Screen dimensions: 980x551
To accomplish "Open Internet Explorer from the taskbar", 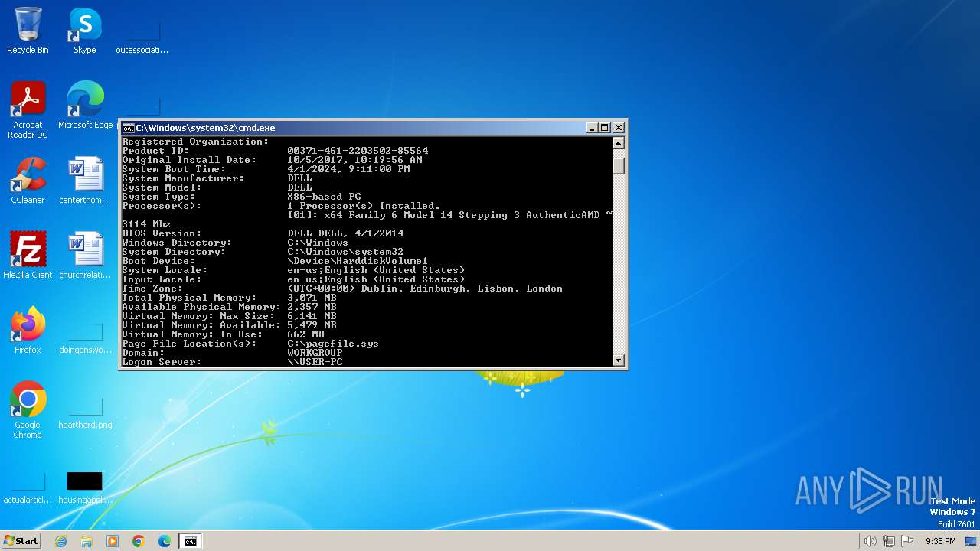I will coord(60,541).
